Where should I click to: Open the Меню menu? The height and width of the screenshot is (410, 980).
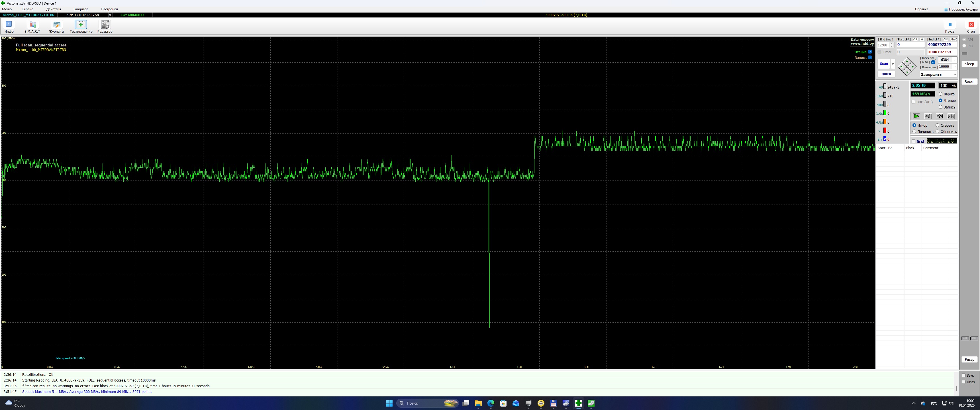coord(7,9)
